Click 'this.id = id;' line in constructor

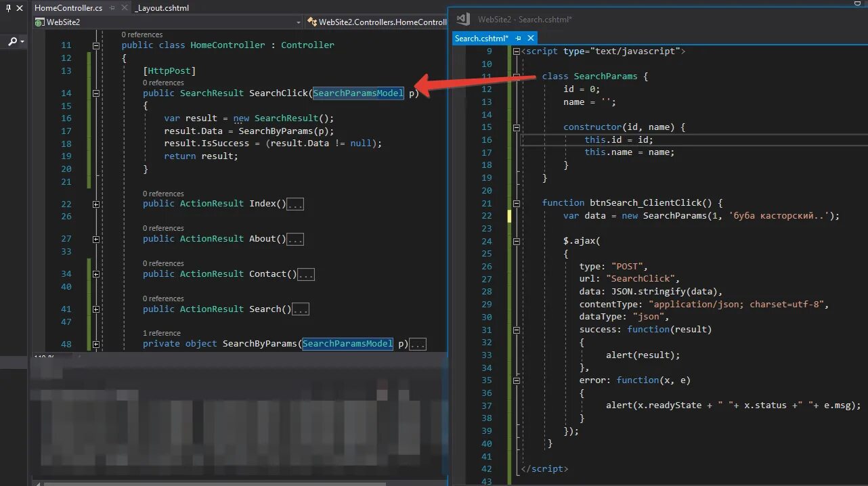pyautogui.click(x=619, y=140)
